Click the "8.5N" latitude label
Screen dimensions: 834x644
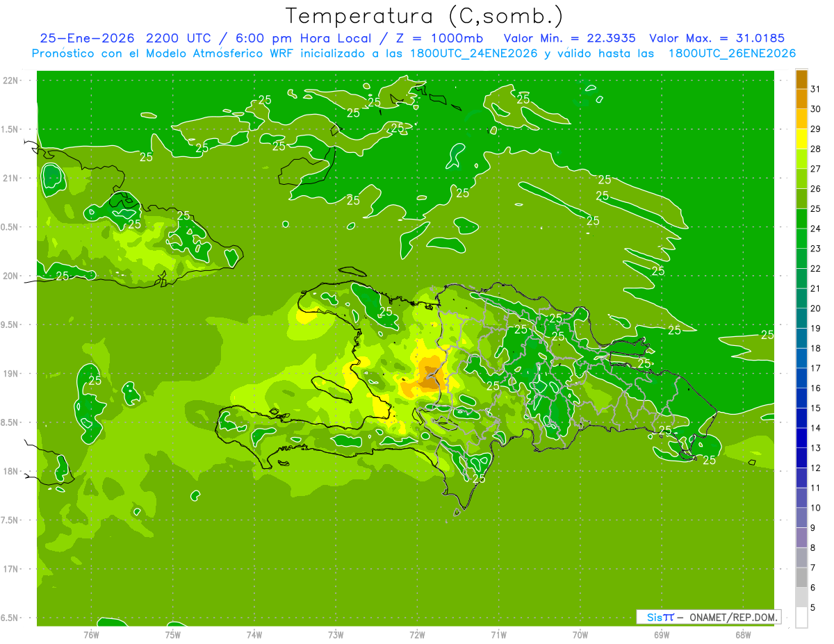(x=10, y=422)
